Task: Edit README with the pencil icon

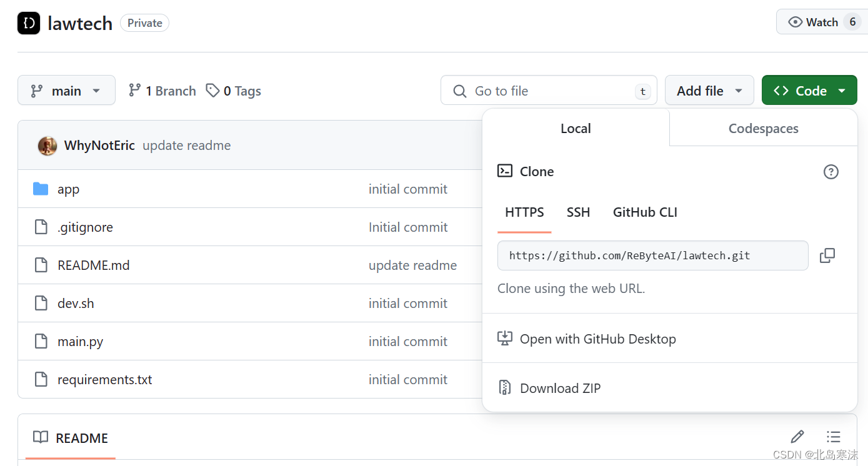Action: pyautogui.click(x=797, y=437)
